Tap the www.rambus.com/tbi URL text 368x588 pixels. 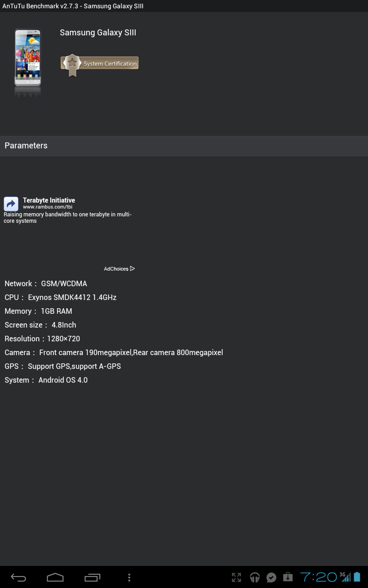click(x=47, y=207)
